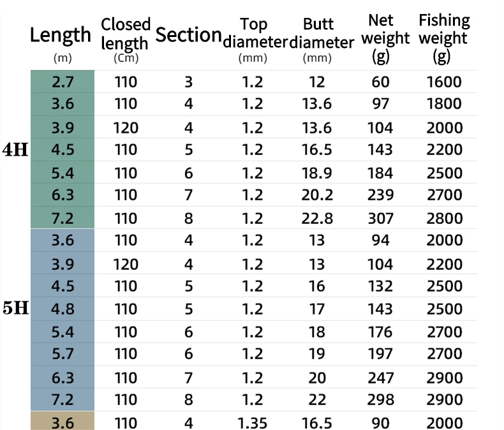Click the 18.9 butt diameter value

[317, 173]
